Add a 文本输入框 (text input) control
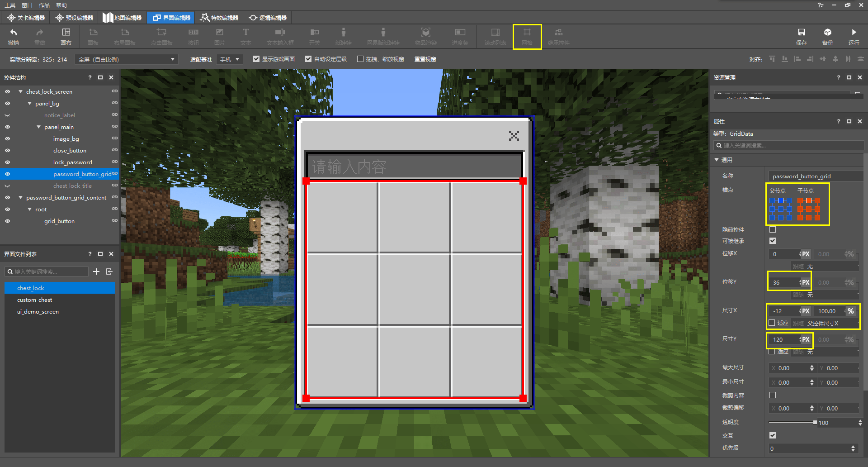Image resolution: width=868 pixels, height=467 pixels. [x=280, y=36]
